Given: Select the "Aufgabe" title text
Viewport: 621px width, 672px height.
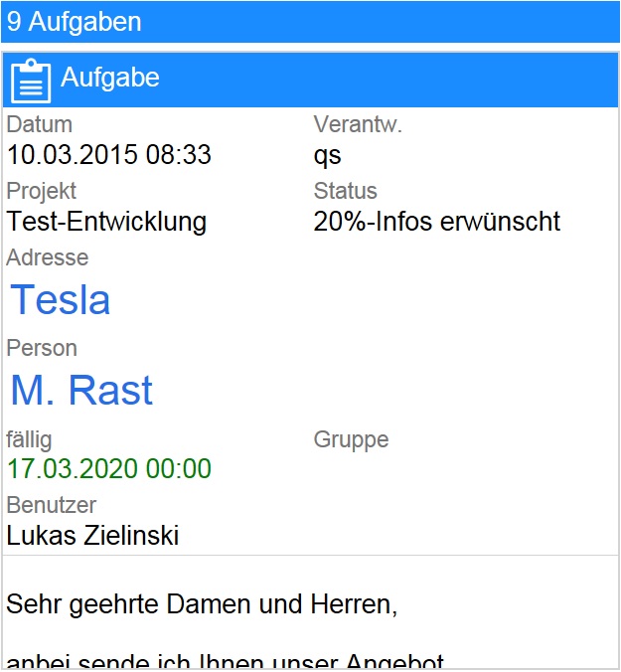Looking at the screenshot, I should [x=110, y=79].
